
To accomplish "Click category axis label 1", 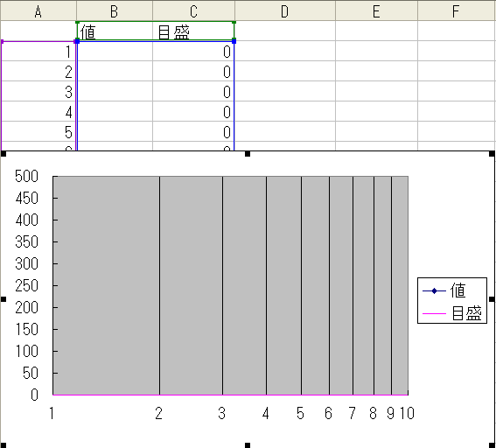I will 52,413.
